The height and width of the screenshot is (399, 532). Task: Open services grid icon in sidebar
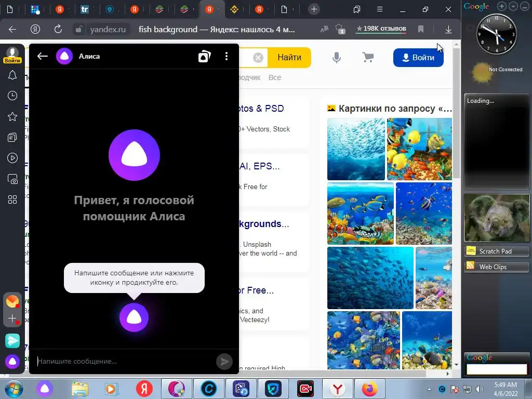coord(12,199)
